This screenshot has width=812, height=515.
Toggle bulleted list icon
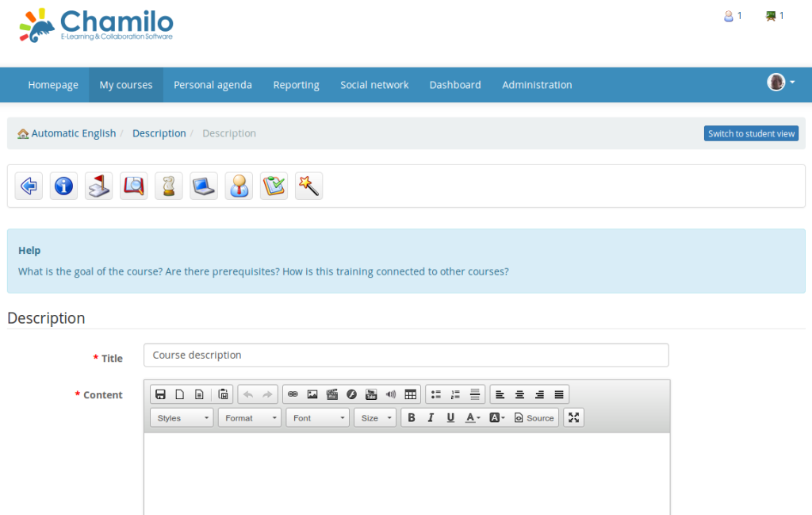tap(436, 394)
